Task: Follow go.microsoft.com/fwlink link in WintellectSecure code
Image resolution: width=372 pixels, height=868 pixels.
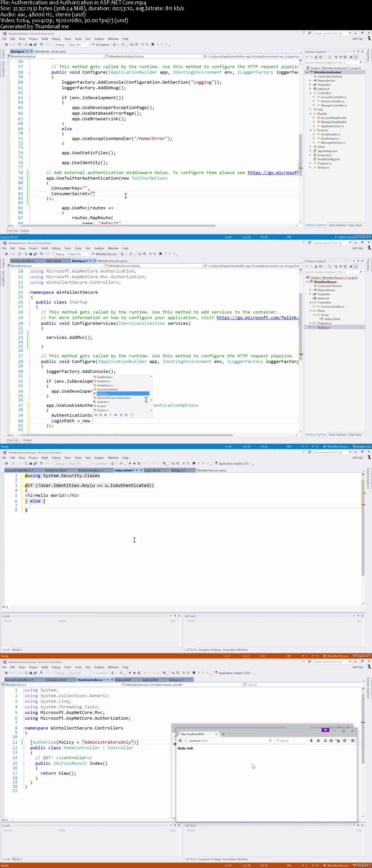Action: click(257, 317)
